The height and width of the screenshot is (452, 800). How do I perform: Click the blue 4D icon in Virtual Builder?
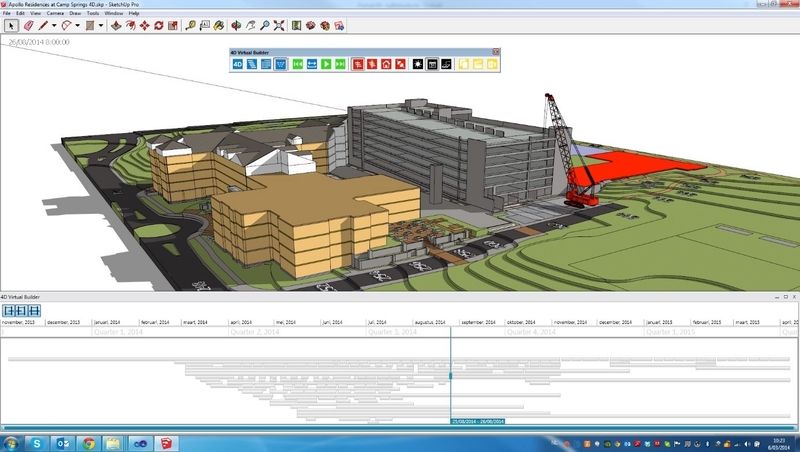(238, 64)
